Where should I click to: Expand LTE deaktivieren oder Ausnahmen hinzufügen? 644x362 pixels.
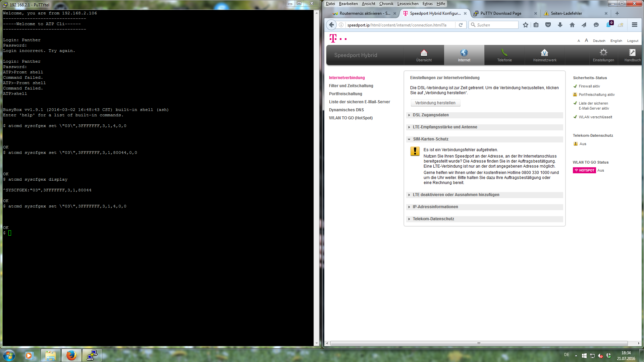pyautogui.click(x=484, y=195)
